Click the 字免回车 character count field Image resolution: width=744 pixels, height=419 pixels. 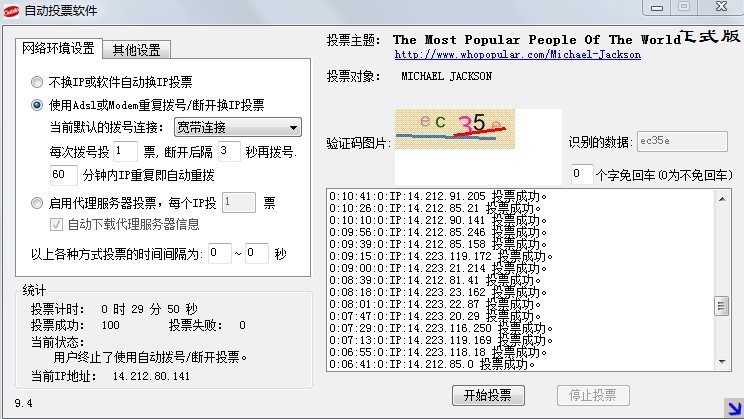(x=581, y=174)
